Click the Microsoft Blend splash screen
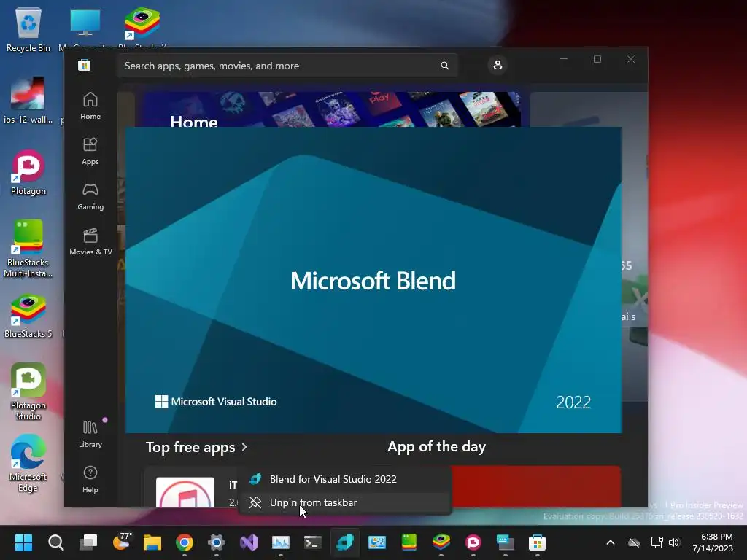747x560 pixels. (x=373, y=280)
